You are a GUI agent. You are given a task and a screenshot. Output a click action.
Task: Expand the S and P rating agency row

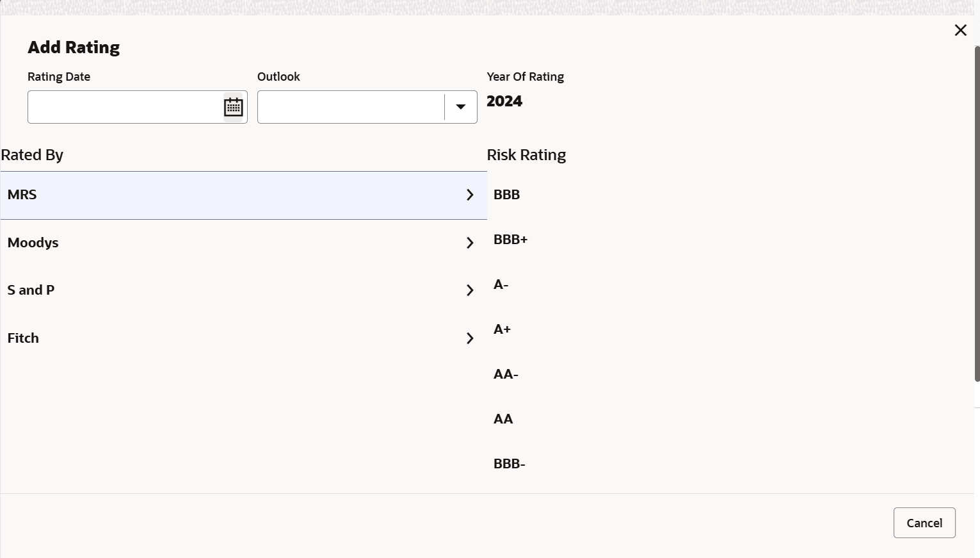pyautogui.click(x=470, y=290)
